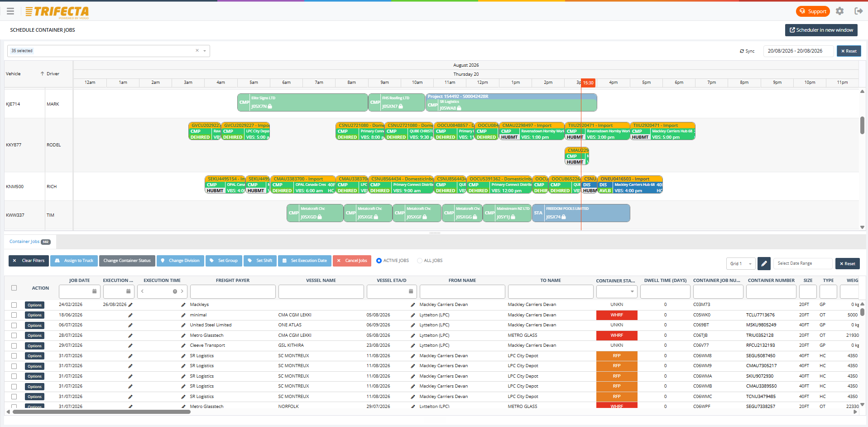The height and width of the screenshot is (427, 868).
Task: Click WHRF status for C06TJB
Action: click(x=617, y=335)
